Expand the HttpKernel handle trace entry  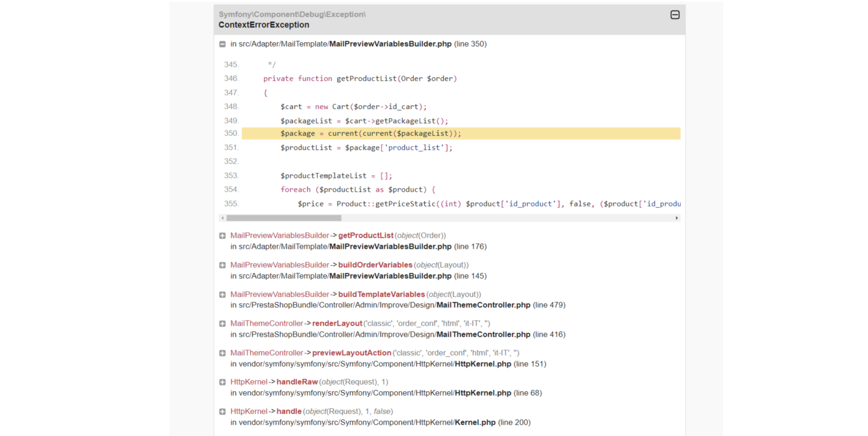pos(223,412)
